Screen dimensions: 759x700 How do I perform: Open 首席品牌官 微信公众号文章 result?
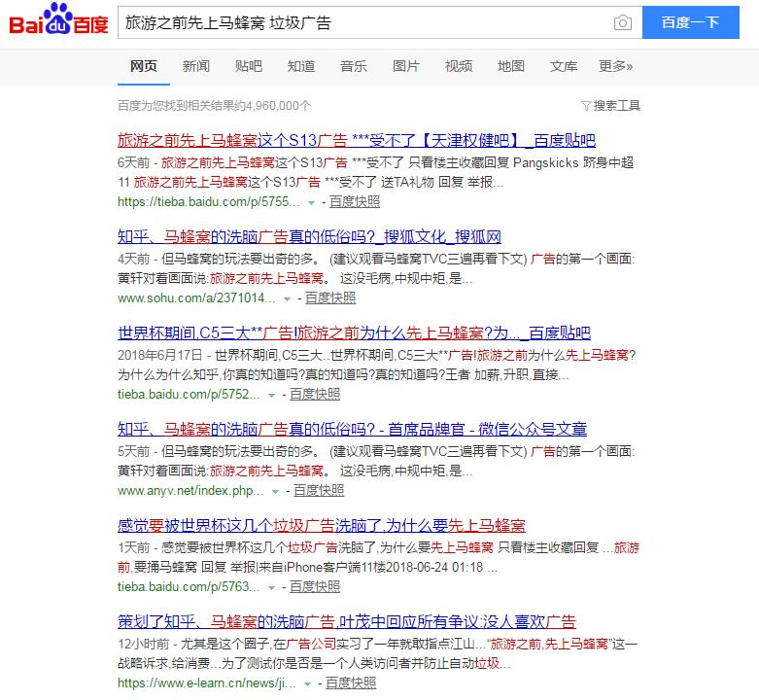tap(352, 429)
